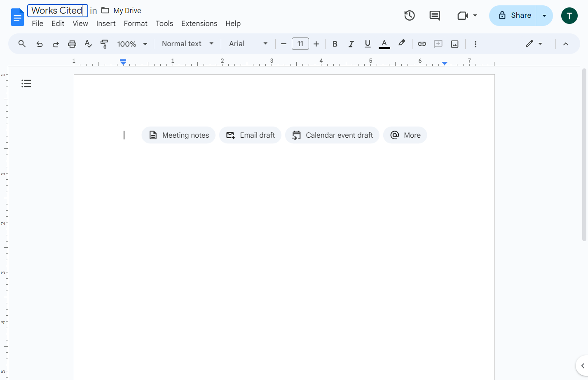The width and height of the screenshot is (588, 380).
Task: Open the Arial font dropdown
Action: click(x=248, y=44)
